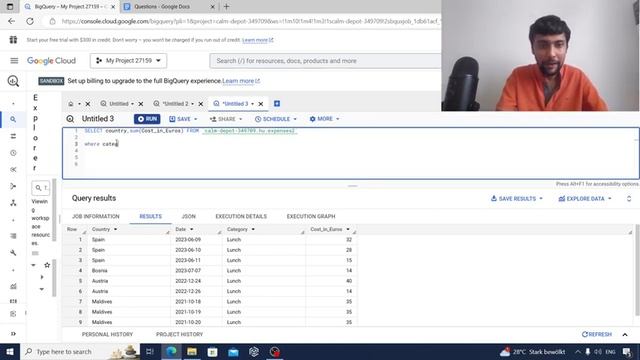Select the Untitled query tab
This screenshot has height=360, width=640.
[x=118, y=104]
